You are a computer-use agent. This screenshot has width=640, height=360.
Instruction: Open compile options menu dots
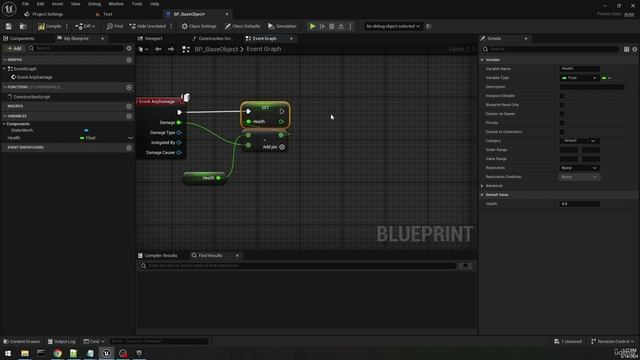point(67,26)
